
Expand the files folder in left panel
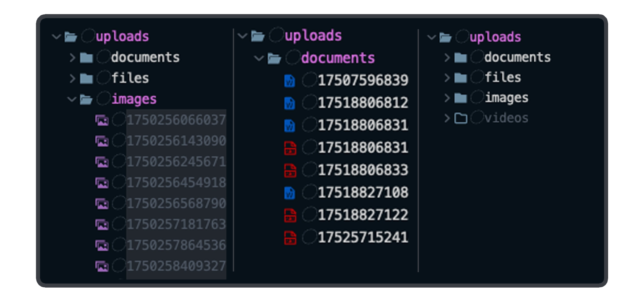(x=72, y=79)
